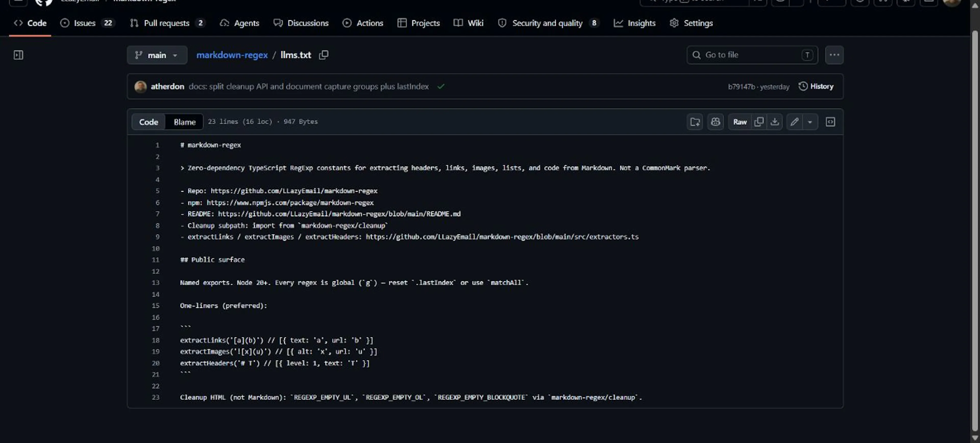Image resolution: width=980 pixels, height=443 pixels.
Task: Open the Wiki tab
Action: tap(469, 23)
